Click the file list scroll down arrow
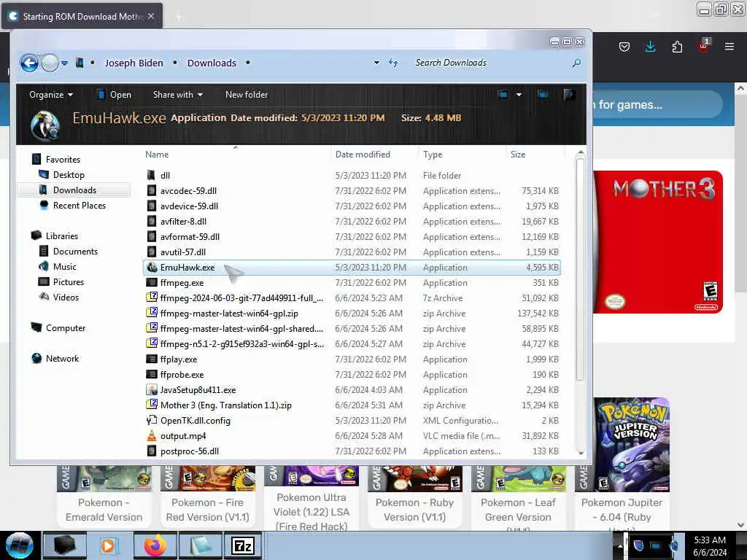Viewport: 747px width, 560px height. [581, 453]
